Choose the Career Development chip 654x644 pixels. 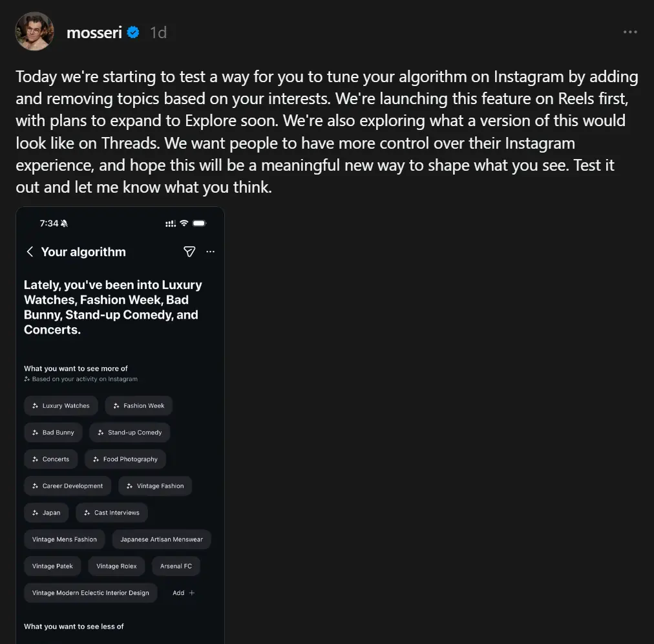coord(68,486)
